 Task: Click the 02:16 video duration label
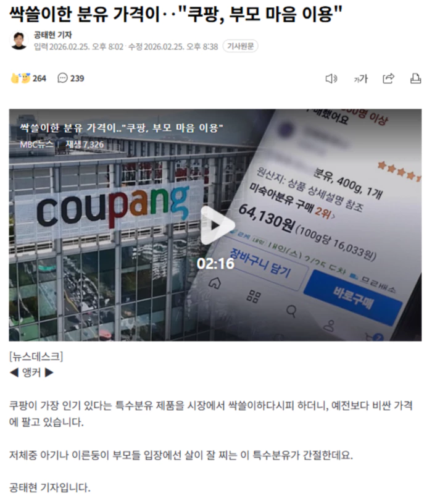coord(215,264)
